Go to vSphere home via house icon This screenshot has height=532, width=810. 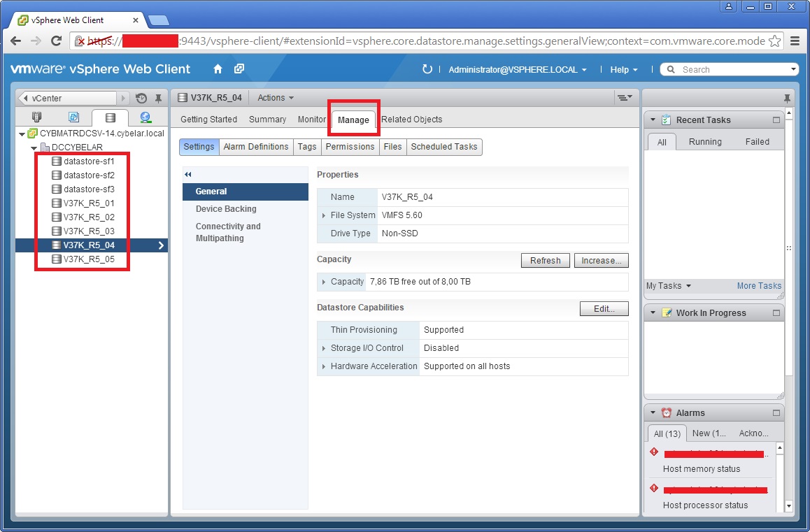(x=218, y=69)
